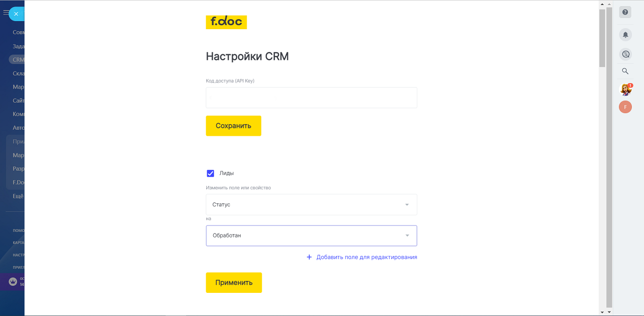Image resolution: width=644 pixels, height=316 pixels.
Task: Click the API Key input field
Action: tap(311, 98)
